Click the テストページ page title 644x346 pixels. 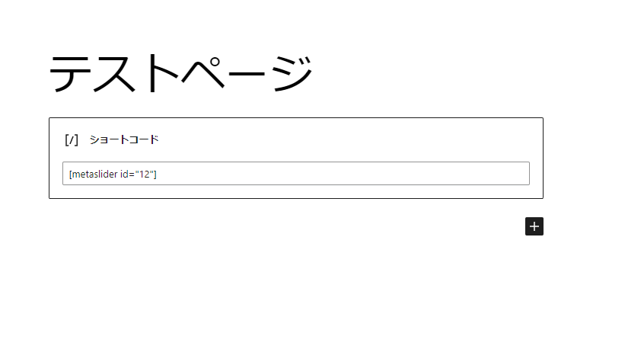pyautogui.click(x=180, y=73)
